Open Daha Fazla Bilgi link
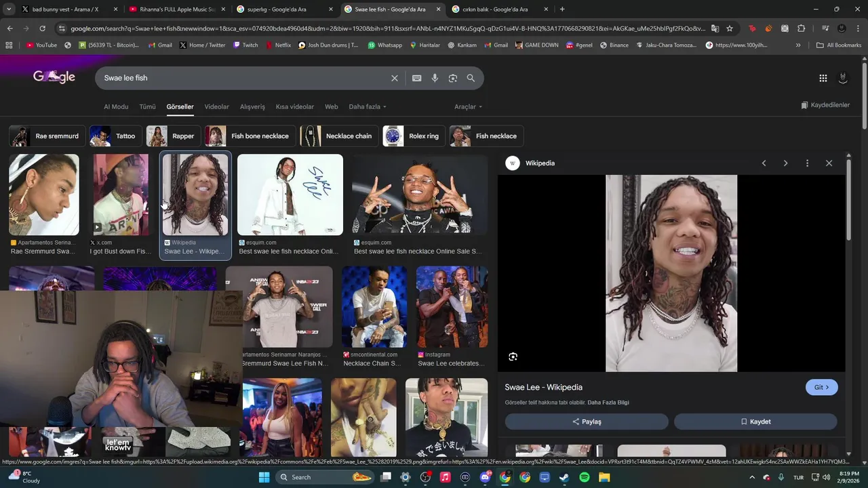This screenshot has width=868, height=488. click(608, 403)
